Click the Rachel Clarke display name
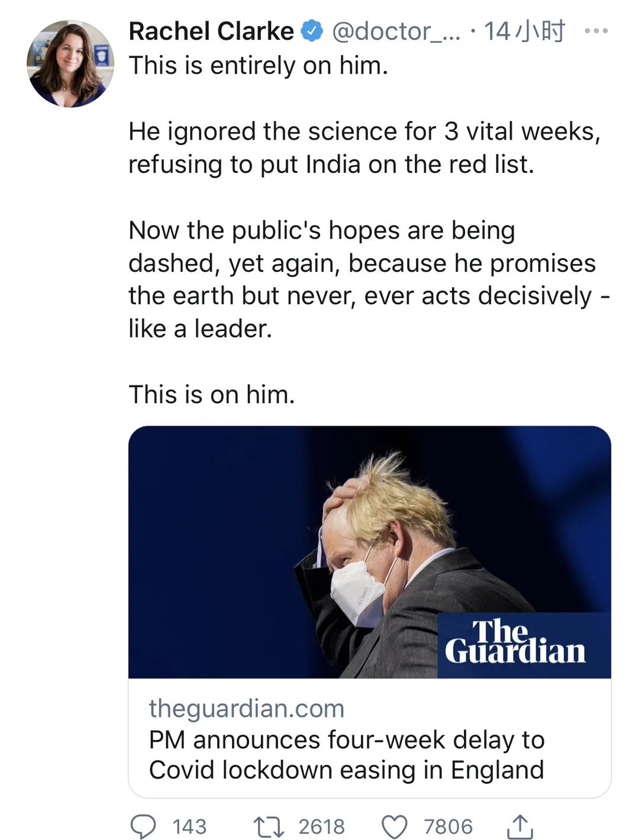639x840 pixels. [211, 31]
